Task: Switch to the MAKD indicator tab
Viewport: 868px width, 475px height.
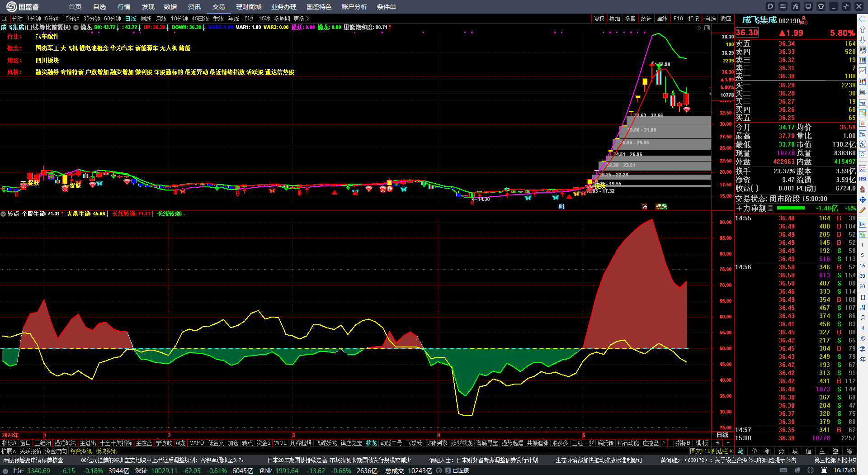Action: 197,443
